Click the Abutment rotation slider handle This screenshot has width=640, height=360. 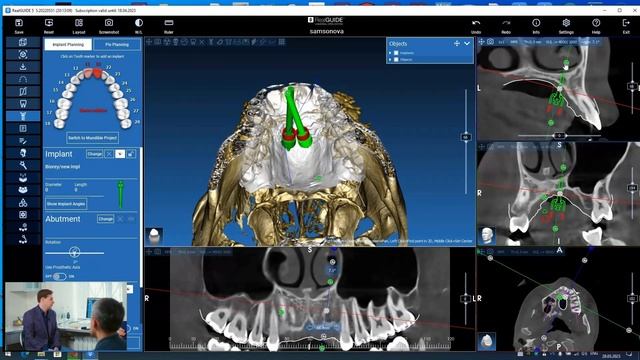pyautogui.click(x=74, y=252)
